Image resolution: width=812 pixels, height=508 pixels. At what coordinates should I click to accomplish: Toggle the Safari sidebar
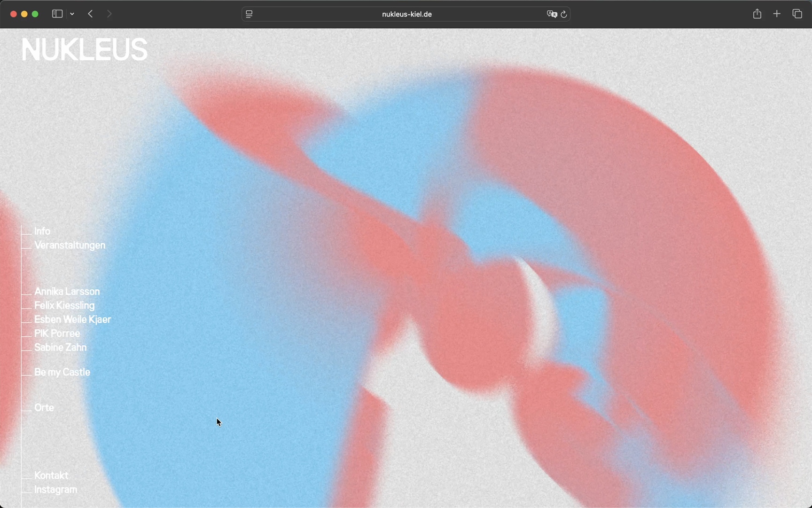pos(57,14)
